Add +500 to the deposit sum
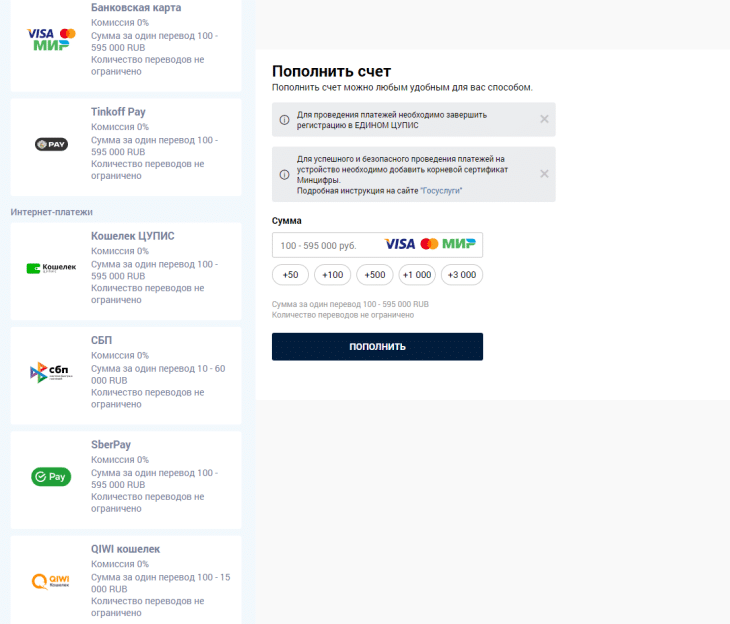Viewport: 730px width, 624px height. 375,275
